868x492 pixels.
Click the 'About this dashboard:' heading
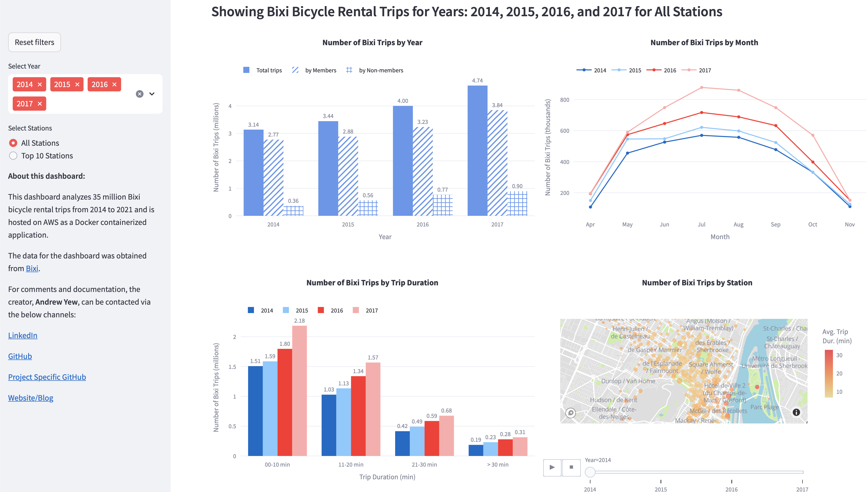(47, 176)
